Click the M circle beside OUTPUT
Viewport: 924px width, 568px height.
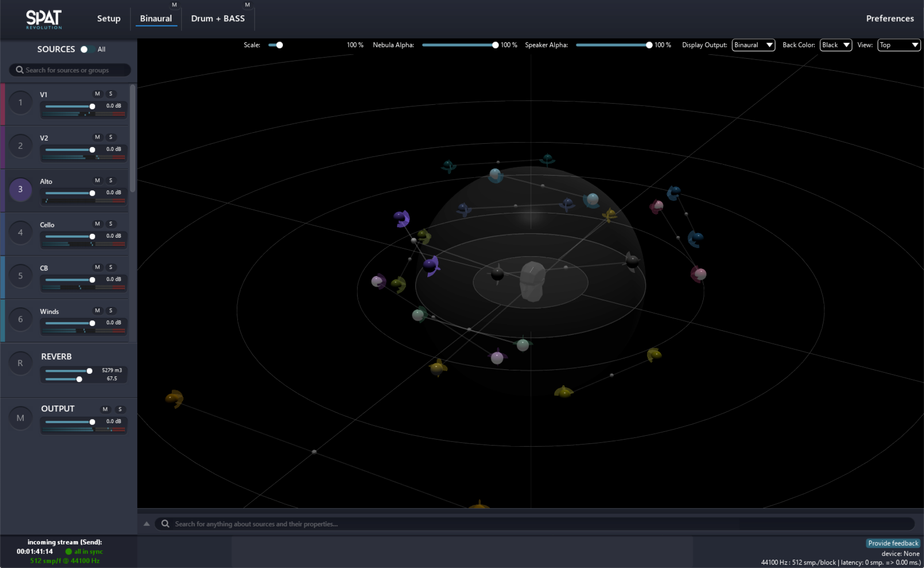[20, 417]
